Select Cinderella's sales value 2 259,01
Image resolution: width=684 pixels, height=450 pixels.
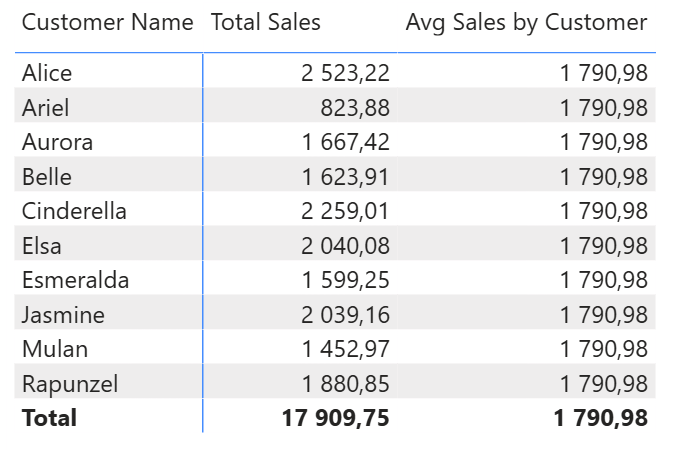click(x=345, y=211)
